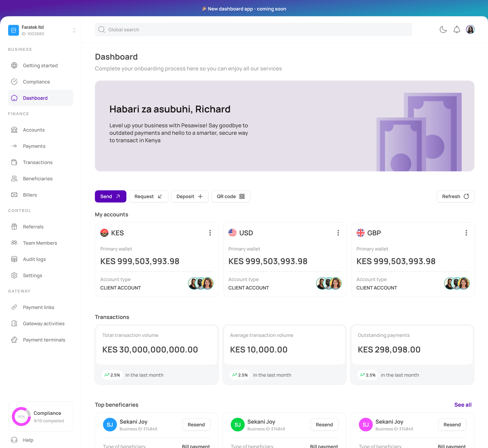Open KES account three-dot menu
This screenshot has width=488, height=448.
pyautogui.click(x=210, y=233)
